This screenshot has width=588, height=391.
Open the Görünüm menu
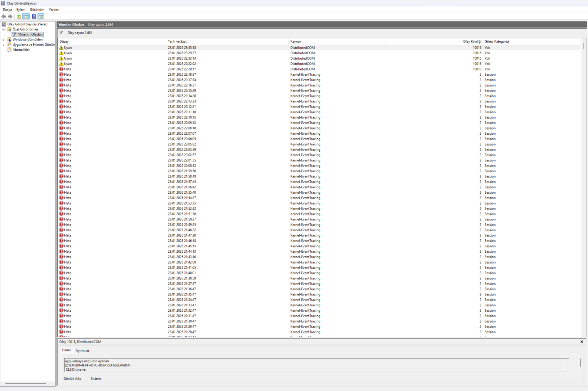pos(37,9)
